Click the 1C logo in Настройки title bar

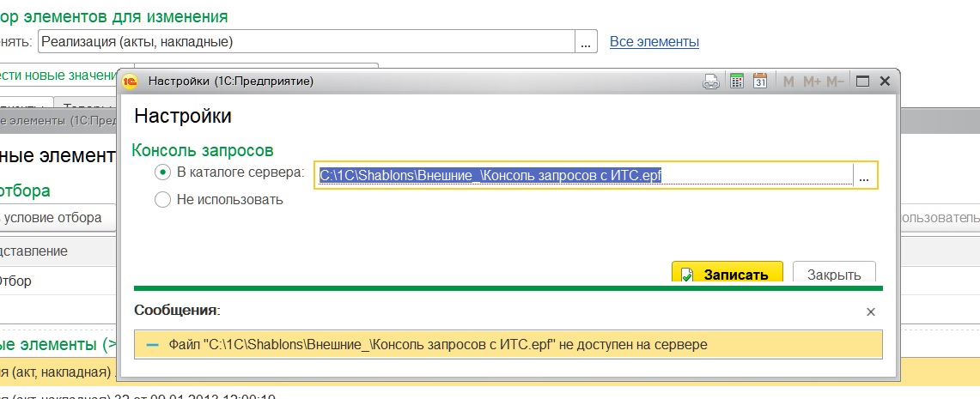pyautogui.click(x=131, y=82)
